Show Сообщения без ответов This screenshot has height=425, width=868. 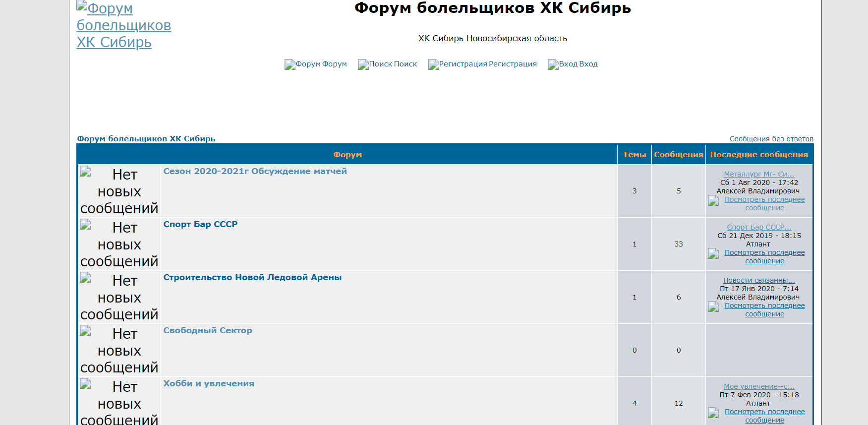click(771, 139)
